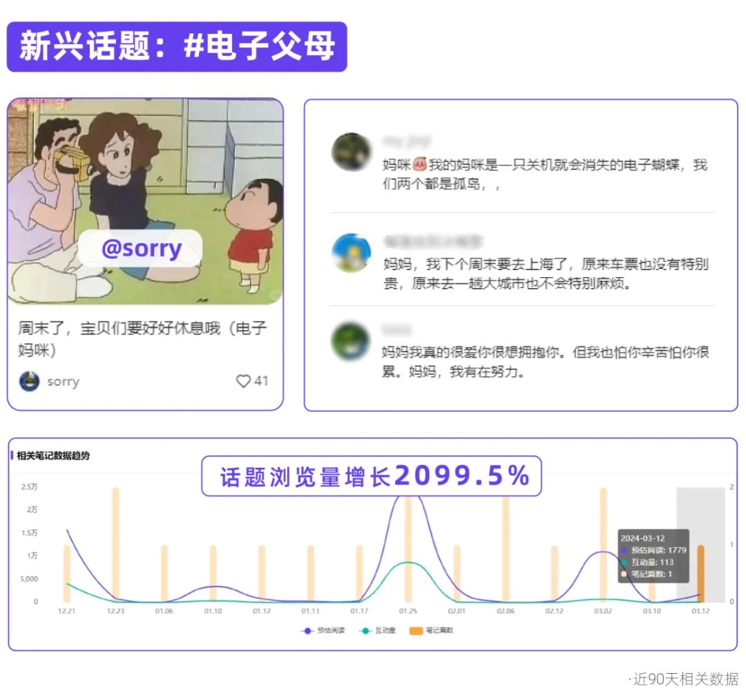
Task: Click the @sorry label on the image
Action: point(141,248)
